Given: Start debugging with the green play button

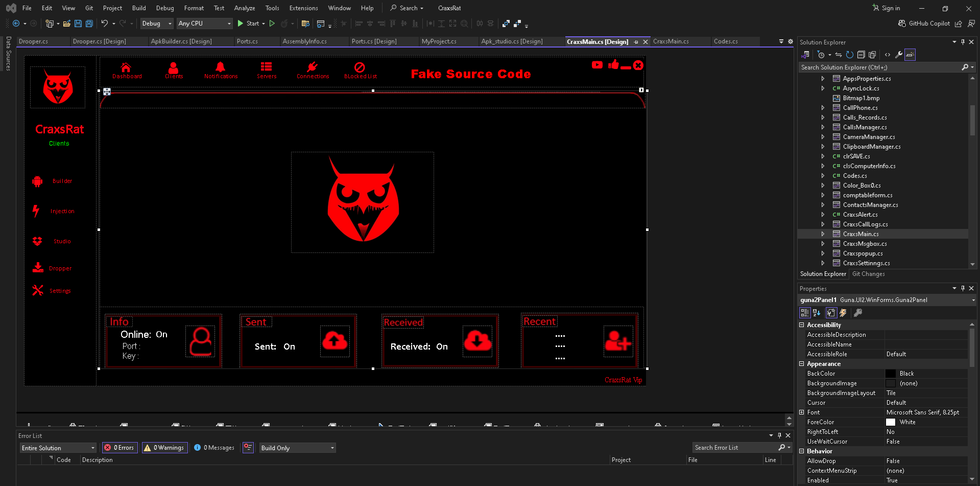Looking at the screenshot, I should (x=240, y=23).
